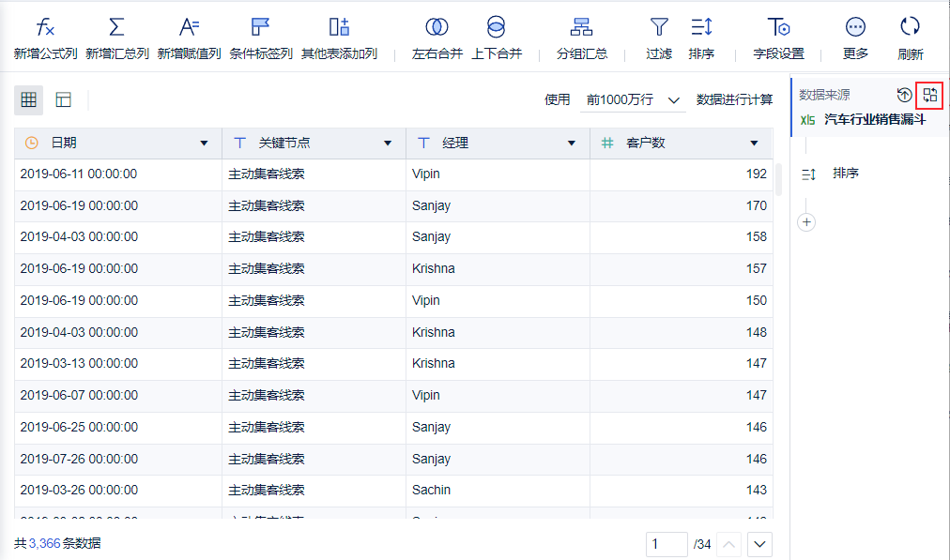Screen dimensions: 950x560
Task: Add a new step with plus button
Action: tap(806, 222)
